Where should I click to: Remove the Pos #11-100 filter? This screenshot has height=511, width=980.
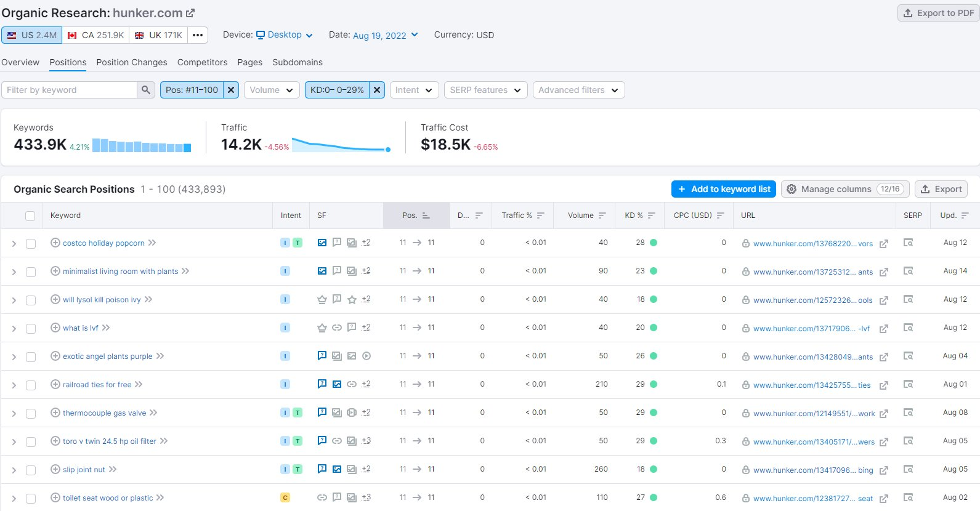tap(231, 90)
